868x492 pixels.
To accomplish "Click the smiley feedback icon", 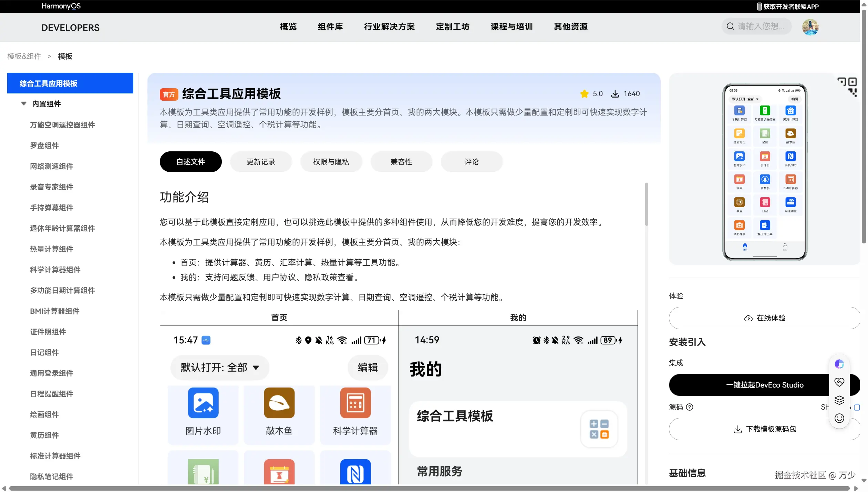I will [839, 418].
